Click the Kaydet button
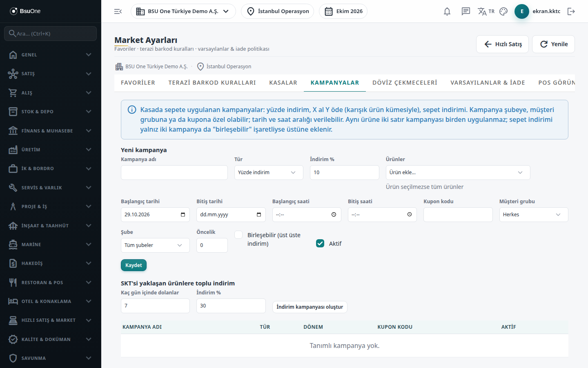This screenshot has height=368, width=588. (x=134, y=265)
